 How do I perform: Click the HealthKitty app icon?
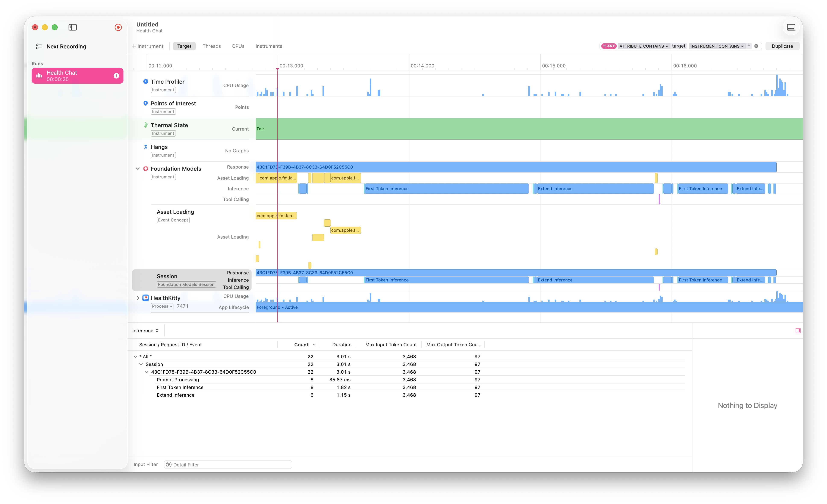[x=145, y=298]
